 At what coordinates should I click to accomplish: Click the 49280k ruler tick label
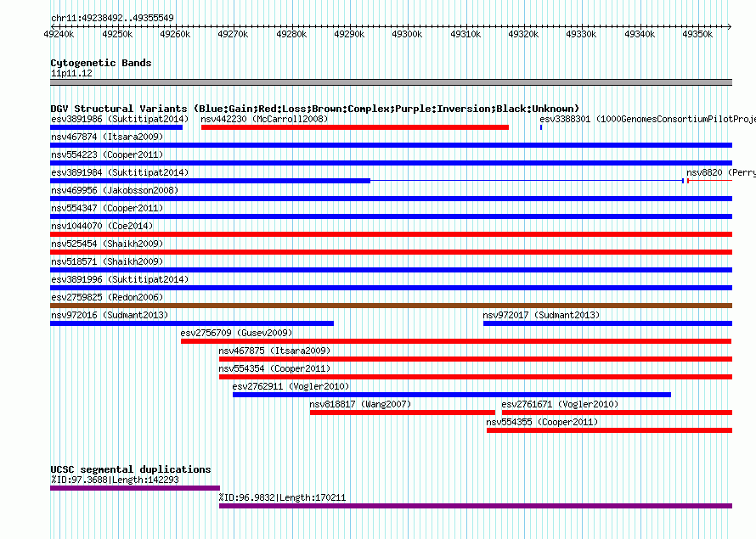(x=291, y=34)
